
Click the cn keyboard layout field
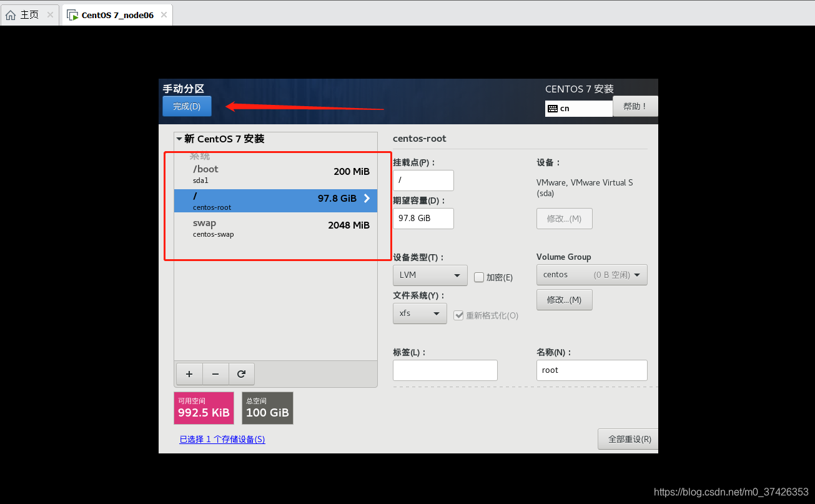579,109
